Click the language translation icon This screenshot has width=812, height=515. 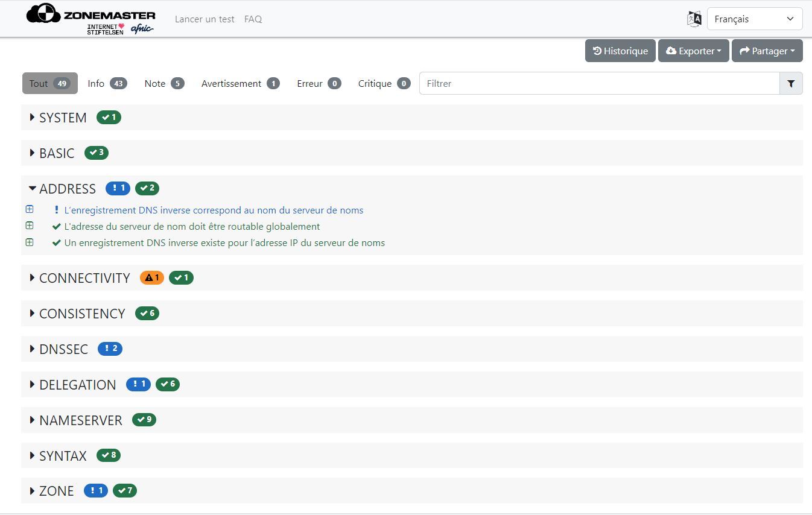click(x=694, y=19)
